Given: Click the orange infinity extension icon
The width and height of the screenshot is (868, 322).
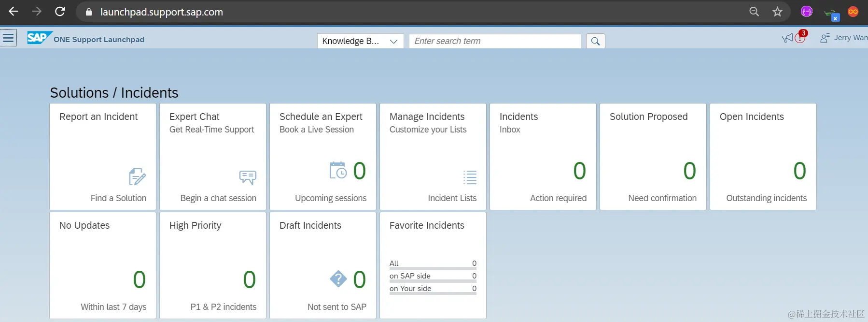Looking at the screenshot, I should click(x=853, y=12).
